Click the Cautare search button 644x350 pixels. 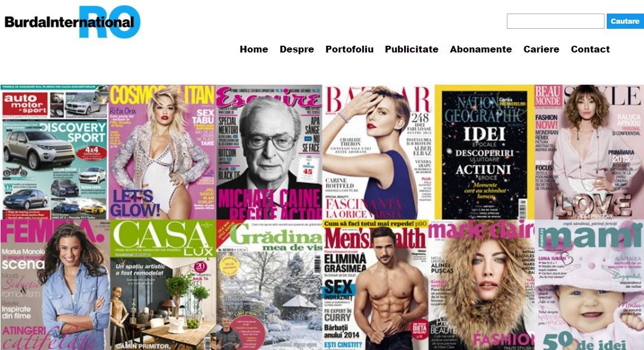(x=625, y=21)
